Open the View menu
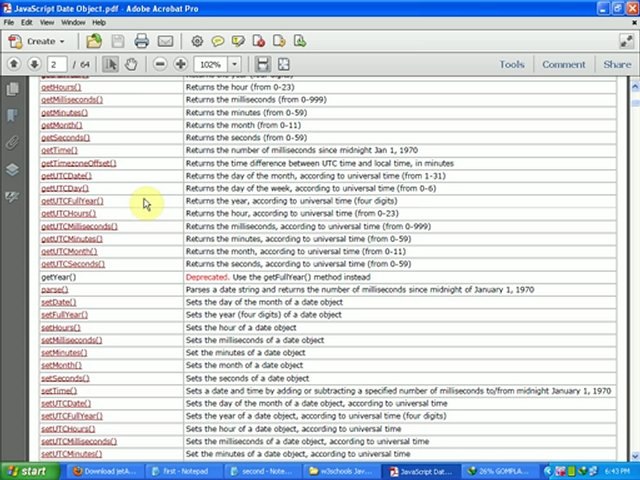 tap(47, 22)
